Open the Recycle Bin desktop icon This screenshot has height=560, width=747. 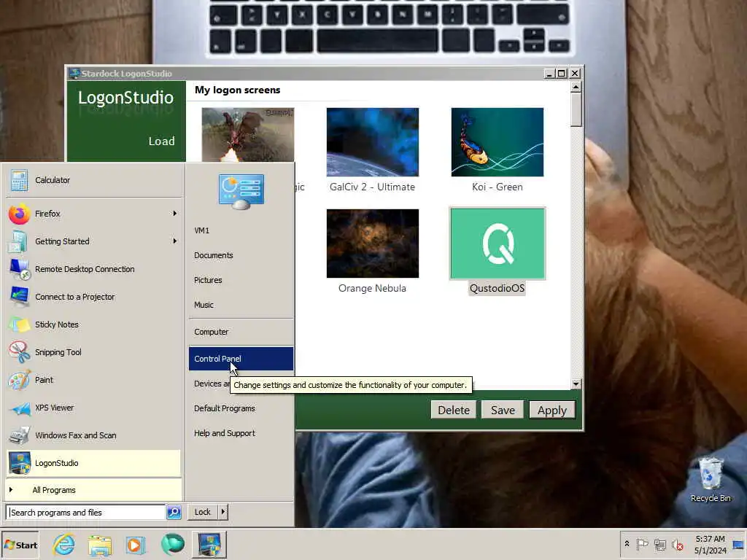[711, 480]
